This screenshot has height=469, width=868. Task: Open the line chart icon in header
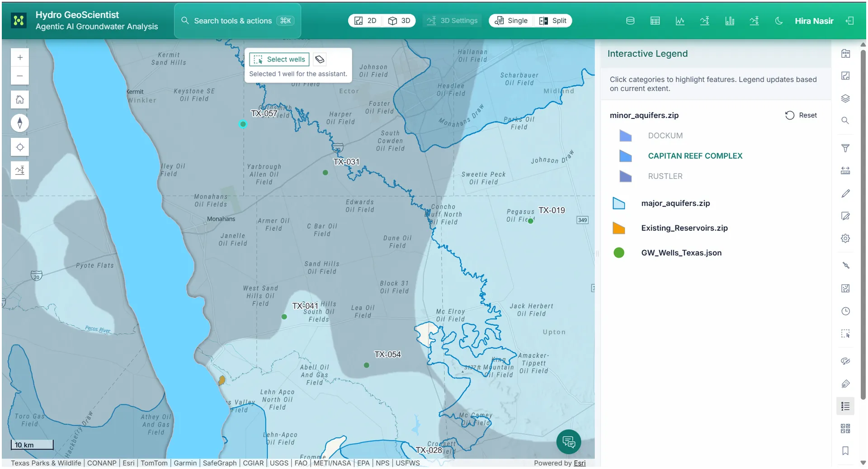(680, 21)
